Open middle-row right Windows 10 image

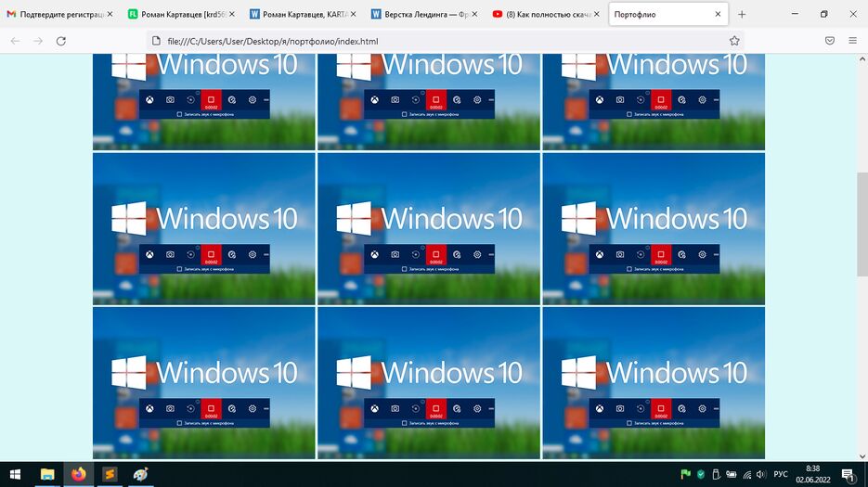[654, 229]
